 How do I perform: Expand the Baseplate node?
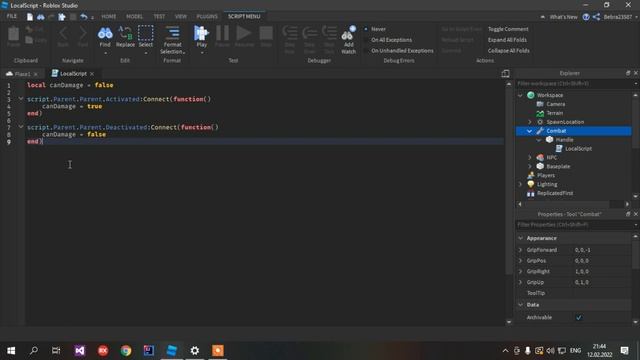coord(530,167)
